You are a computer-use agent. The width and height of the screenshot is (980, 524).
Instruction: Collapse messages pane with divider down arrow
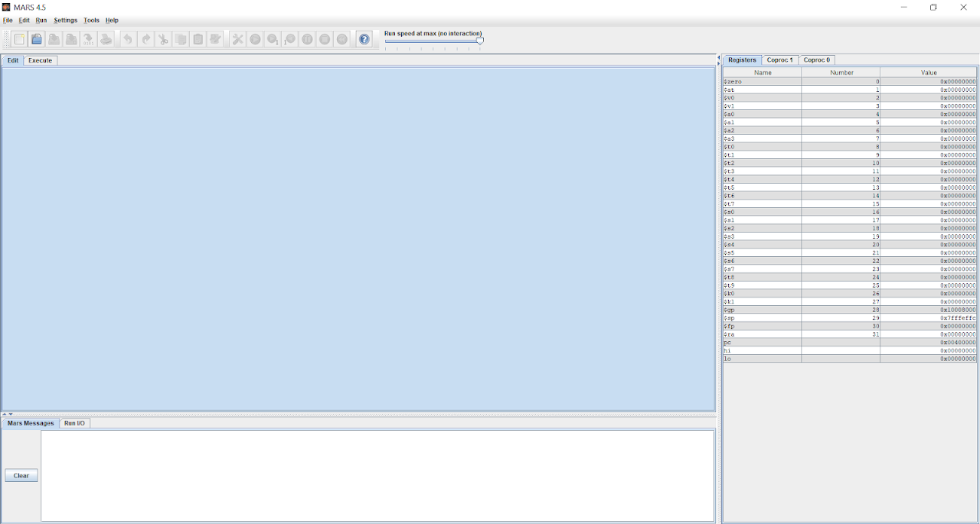(x=11, y=414)
